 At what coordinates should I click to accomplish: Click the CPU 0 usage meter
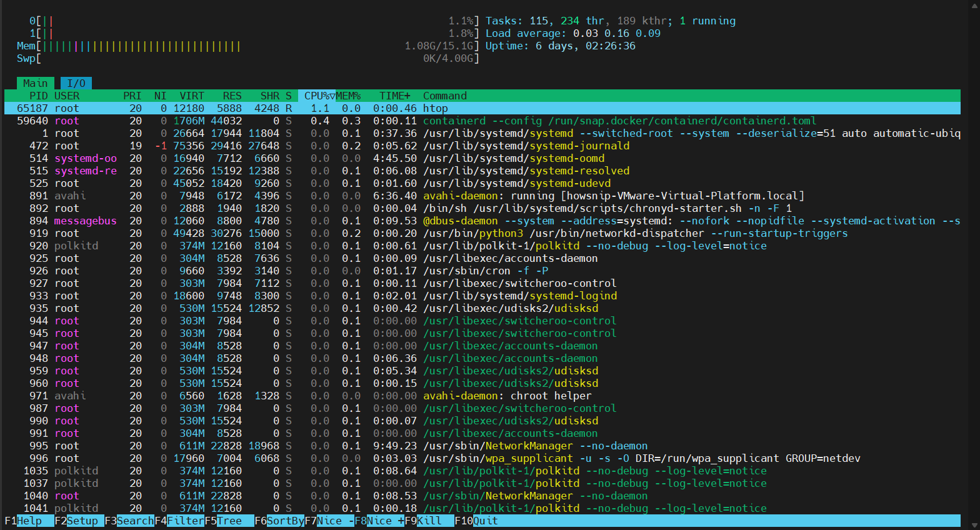(x=254, y=21)
